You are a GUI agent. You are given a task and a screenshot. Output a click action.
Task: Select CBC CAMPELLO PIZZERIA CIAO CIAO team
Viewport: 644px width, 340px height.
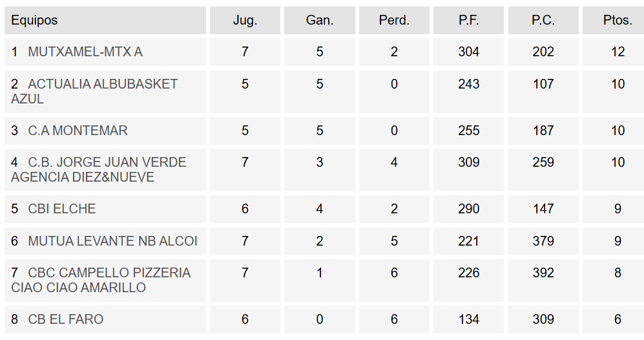click(101, 280)
